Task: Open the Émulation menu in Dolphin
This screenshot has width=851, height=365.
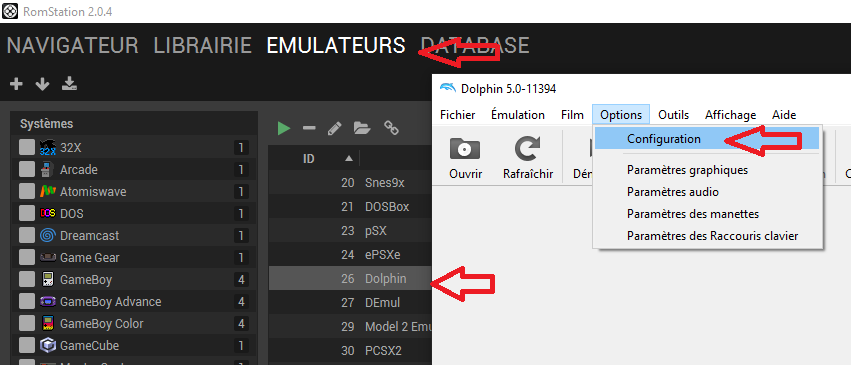Action: pyautogui.click(x=518, y=115)
